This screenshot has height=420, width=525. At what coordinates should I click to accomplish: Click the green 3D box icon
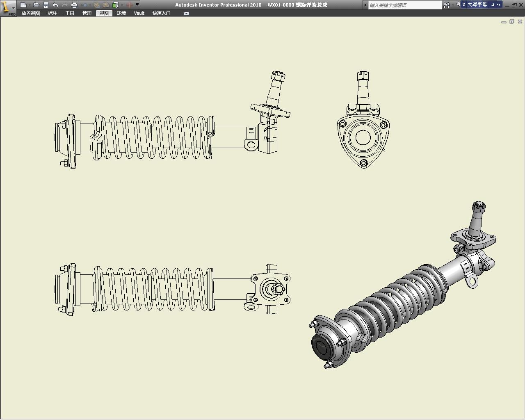point(116,5)
